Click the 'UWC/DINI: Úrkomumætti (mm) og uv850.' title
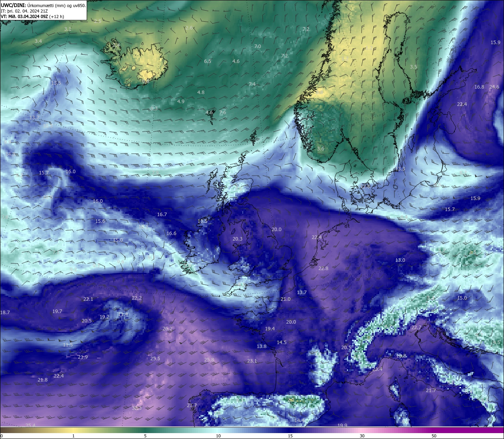Viewport: 504px width, 439px height. tap(43, 6)
